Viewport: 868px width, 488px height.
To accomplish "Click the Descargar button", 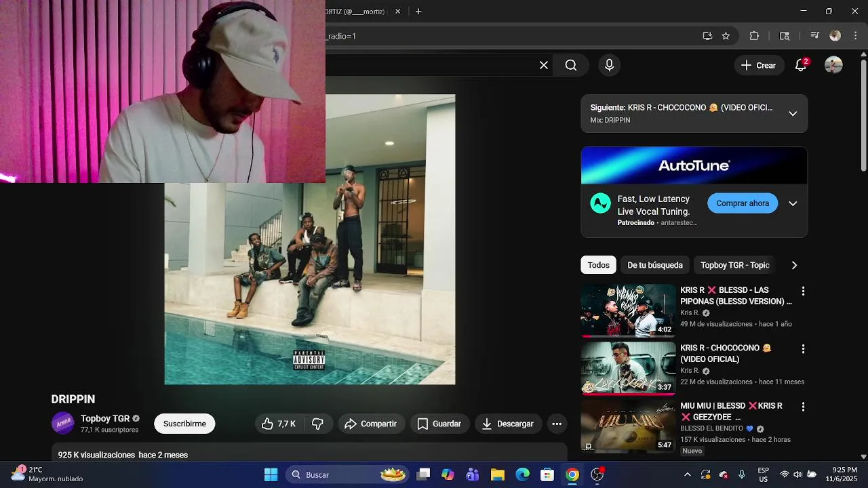I will pyautogui.click(x=508, y=424).
